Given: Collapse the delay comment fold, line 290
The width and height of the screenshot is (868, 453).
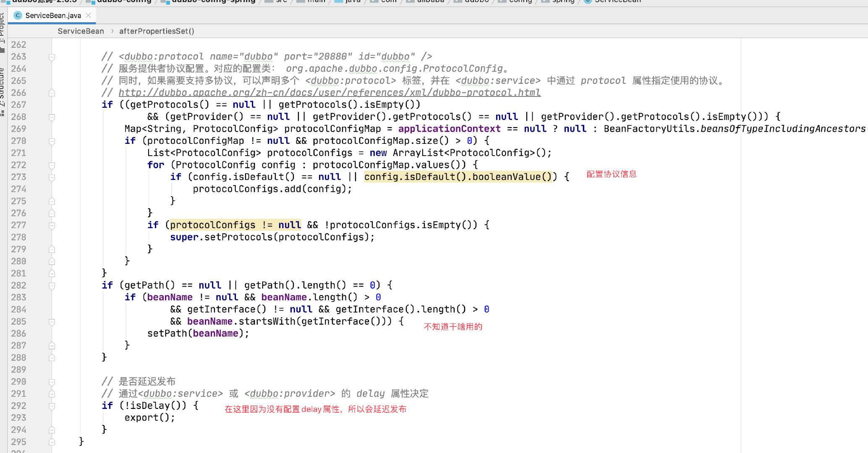Looking at the screenshot, I should click(x=52, y=382).
